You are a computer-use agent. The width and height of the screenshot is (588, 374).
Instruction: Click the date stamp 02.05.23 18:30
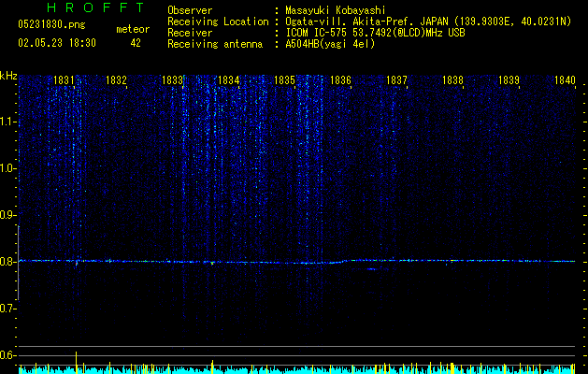click(x=57, y=43)
